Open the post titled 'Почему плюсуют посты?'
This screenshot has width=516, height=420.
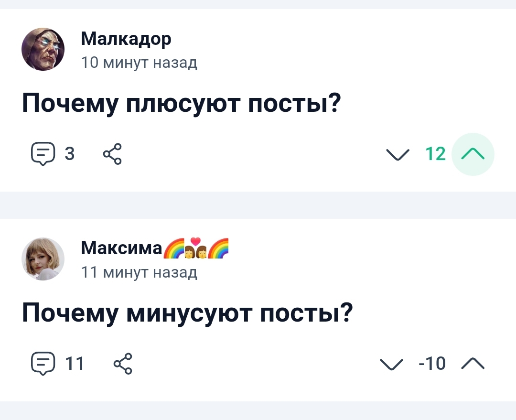click(x=182, y=104)
